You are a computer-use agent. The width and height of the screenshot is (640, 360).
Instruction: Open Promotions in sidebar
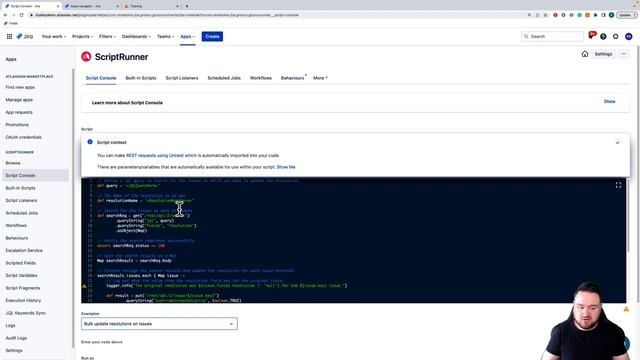17,125
